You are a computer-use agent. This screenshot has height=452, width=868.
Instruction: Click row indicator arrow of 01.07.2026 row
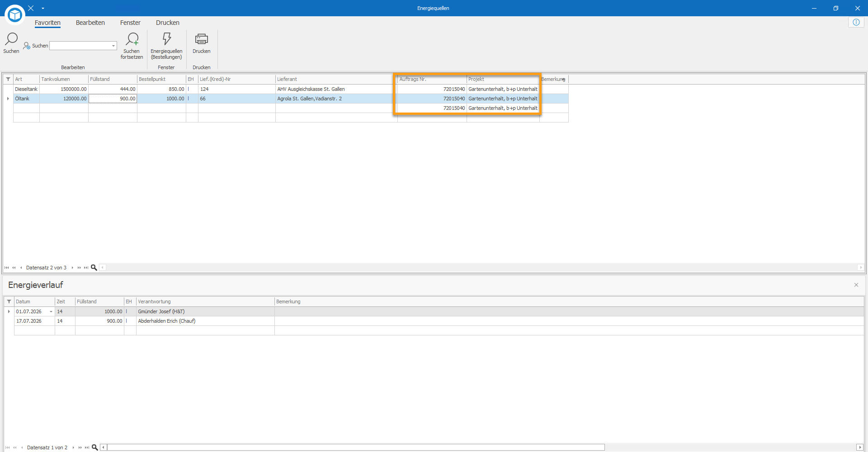(9, 311)
